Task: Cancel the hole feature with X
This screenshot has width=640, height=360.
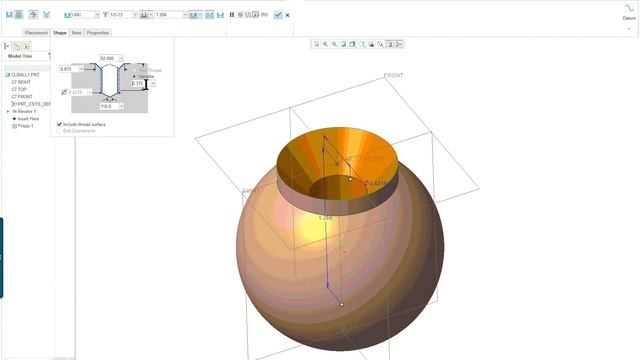Action: (x=287, y=15)
